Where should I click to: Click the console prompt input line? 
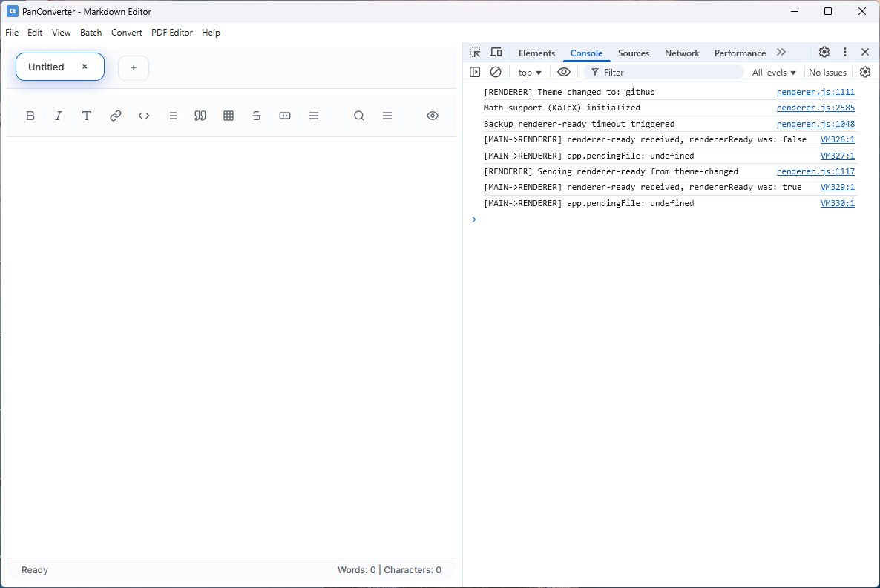click(x=671, y=219)
